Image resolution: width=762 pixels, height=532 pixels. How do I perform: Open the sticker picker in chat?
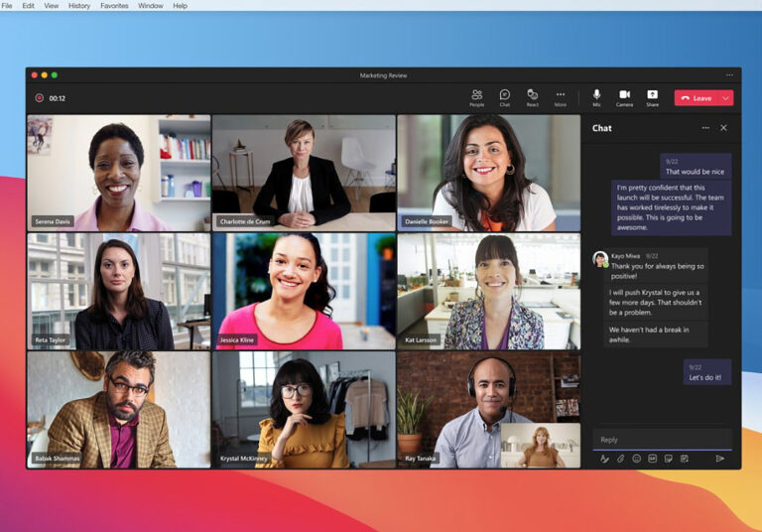[x=669, y=459]
